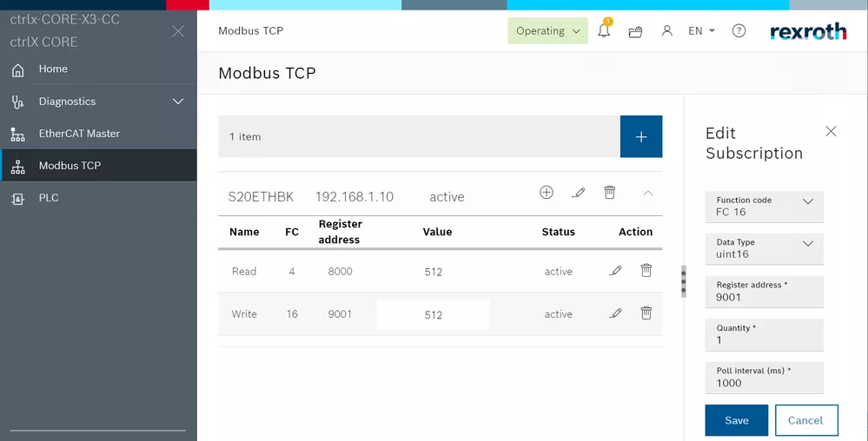Click the Register address input field

click(764, 297)
